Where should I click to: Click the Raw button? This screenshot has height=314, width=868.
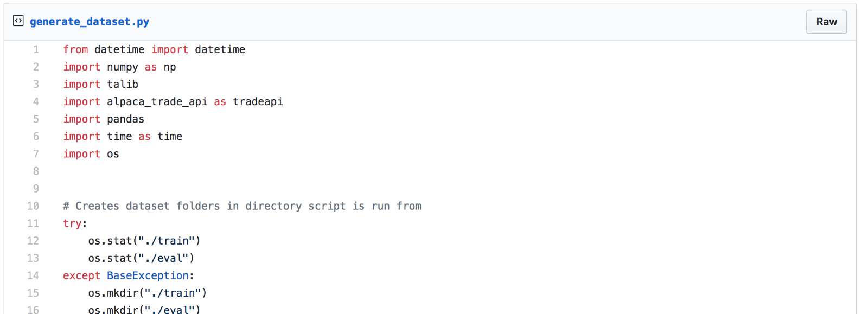pyautogui.click(x=826, y=22)
